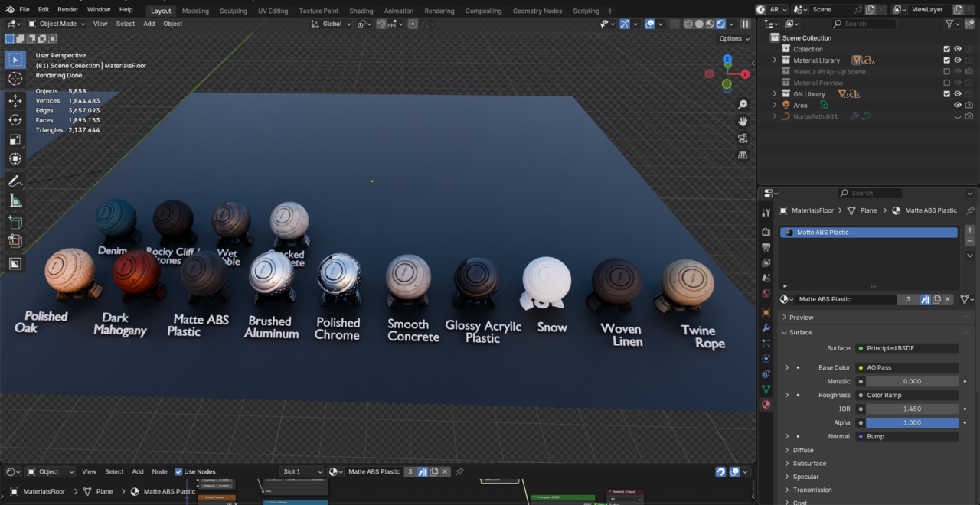The width and height of the screenshot is (980, 505).
Task: Switch between perspective and orthographic grid icon
Action: (x=743, y=155)
